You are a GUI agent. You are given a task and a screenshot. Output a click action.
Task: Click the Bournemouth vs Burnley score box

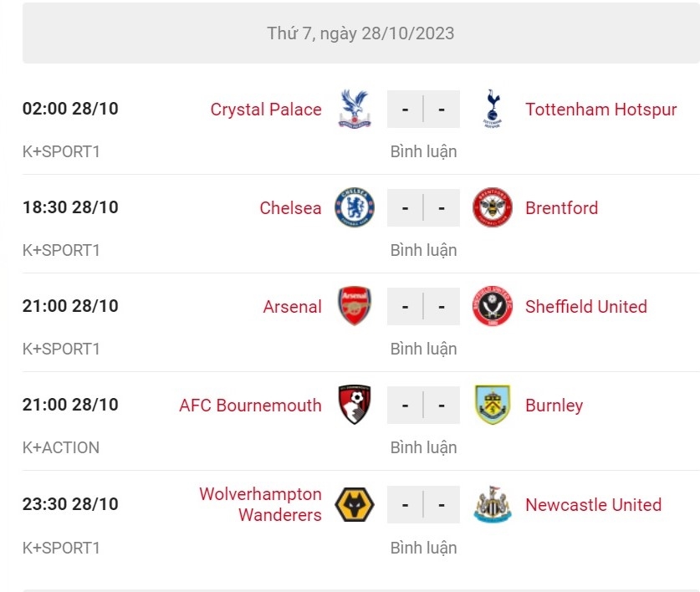tap(423, 405)
